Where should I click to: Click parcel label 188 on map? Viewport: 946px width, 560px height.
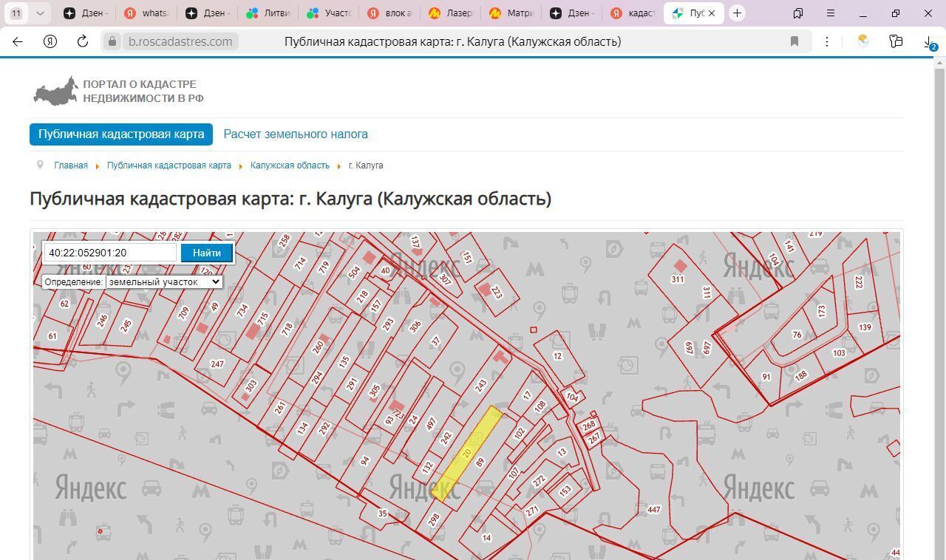pyautogui.click(x=801, y=375)
